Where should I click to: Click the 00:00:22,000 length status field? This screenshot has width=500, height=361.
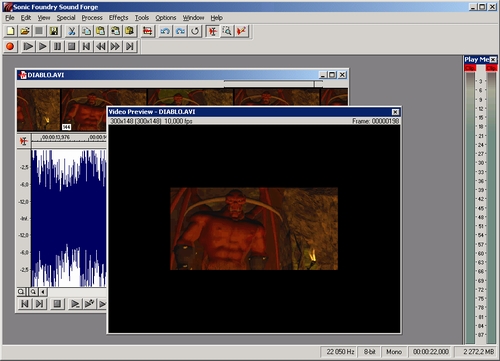tap(431, 352)
